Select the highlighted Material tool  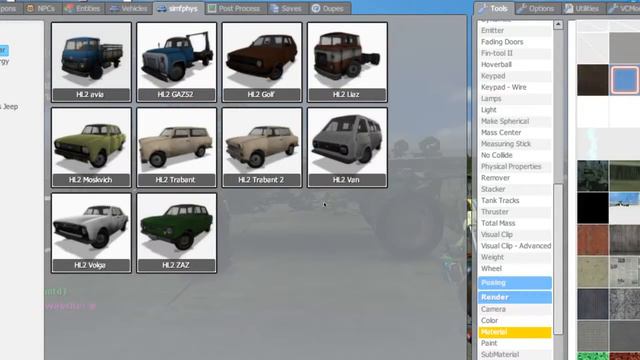click(515, 332)
